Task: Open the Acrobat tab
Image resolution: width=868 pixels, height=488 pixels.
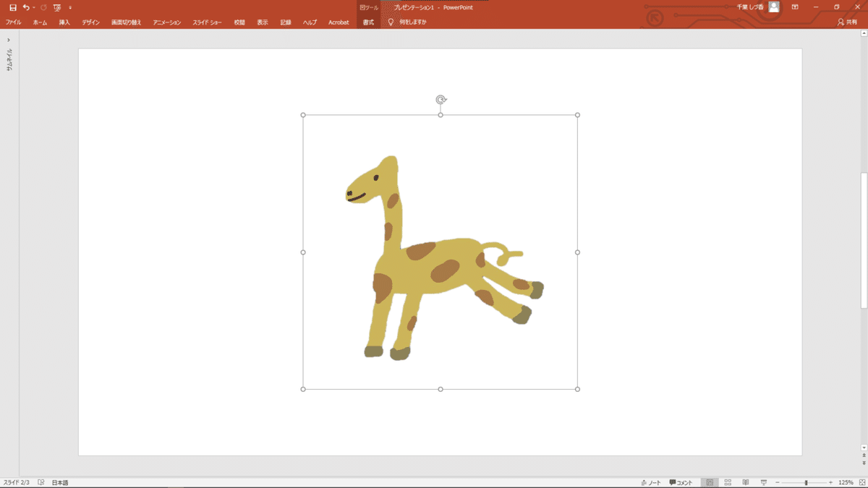Action: click(x=339, y=22)
